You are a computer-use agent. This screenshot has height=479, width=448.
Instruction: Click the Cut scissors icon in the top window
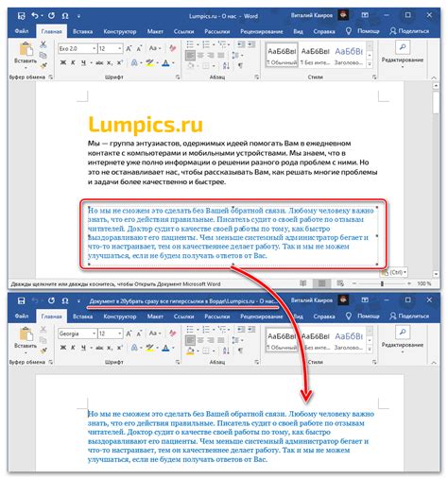click(x=43, y=44)
